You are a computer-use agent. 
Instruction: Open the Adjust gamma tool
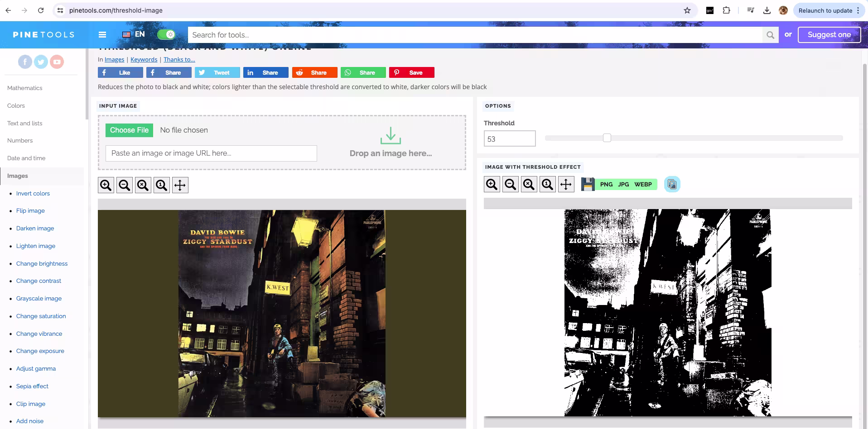coord(36,368)
